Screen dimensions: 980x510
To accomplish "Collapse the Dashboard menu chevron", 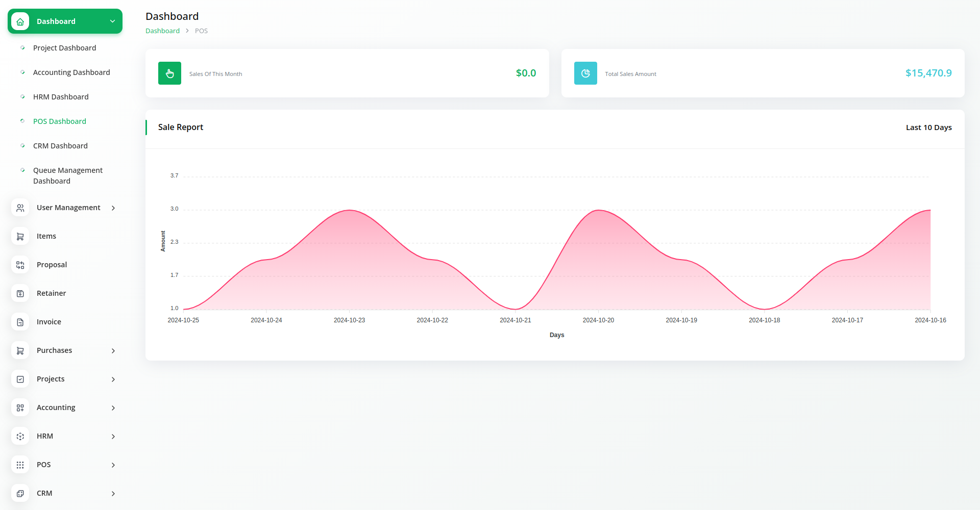I will (112, 21).
